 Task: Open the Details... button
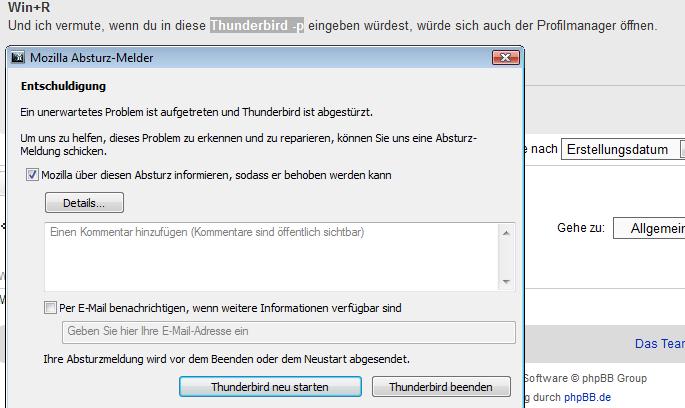click(84, 203)
